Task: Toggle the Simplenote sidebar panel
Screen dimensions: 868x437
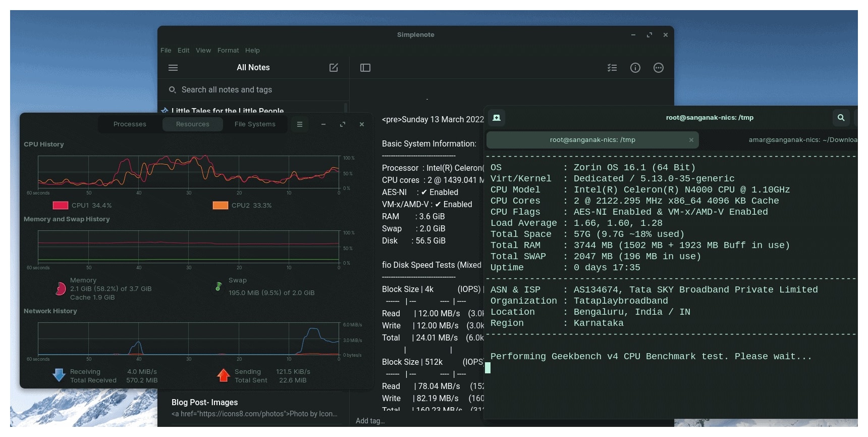Action: [x=365, y=68]
